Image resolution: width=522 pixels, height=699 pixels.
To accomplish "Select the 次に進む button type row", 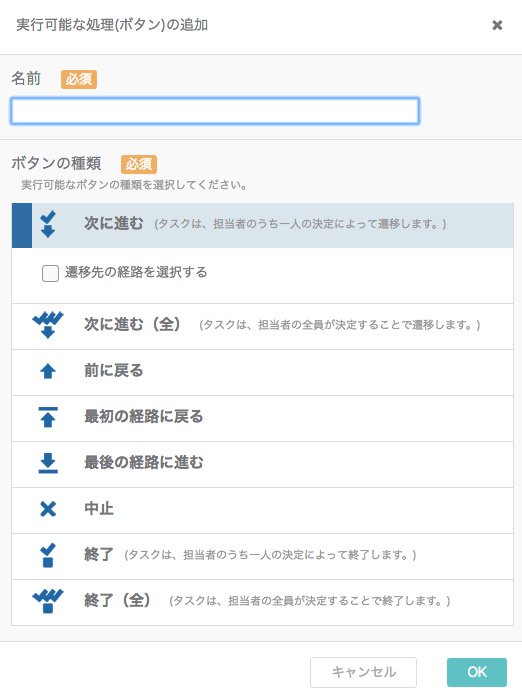I will click(x=263, y=225).
